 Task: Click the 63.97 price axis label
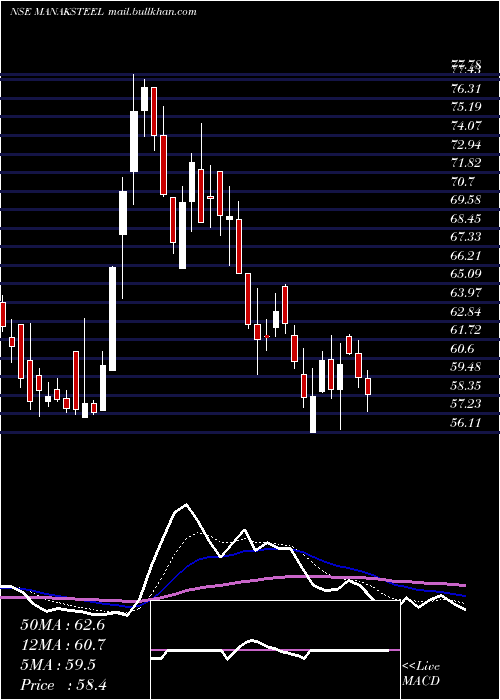pyautogui.click(x=466, y=293)
